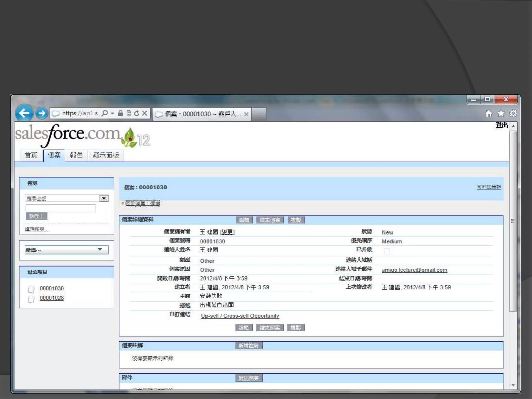Click the browser home icon

pos(489,114)
